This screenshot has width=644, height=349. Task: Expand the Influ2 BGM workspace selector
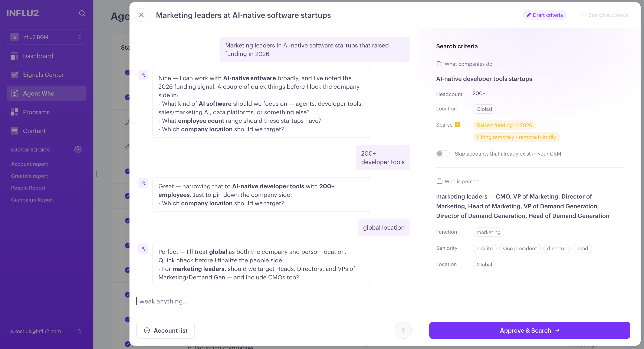pyautogui.click(x=46, y=37)
